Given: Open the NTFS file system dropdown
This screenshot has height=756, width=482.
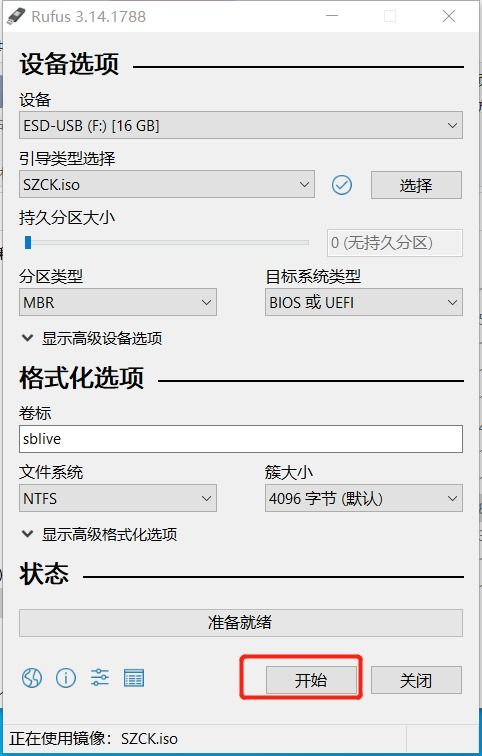Looking at the screenshot, I should pos(118,498).
